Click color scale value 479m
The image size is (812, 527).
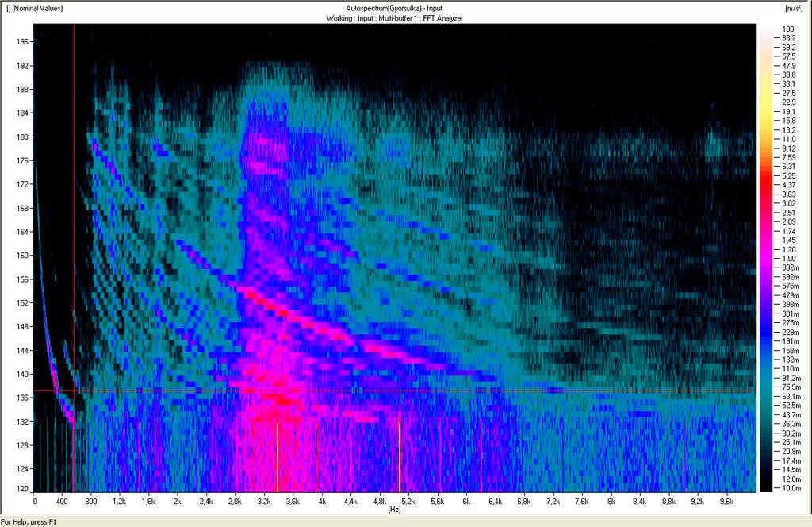click(790, 295)
